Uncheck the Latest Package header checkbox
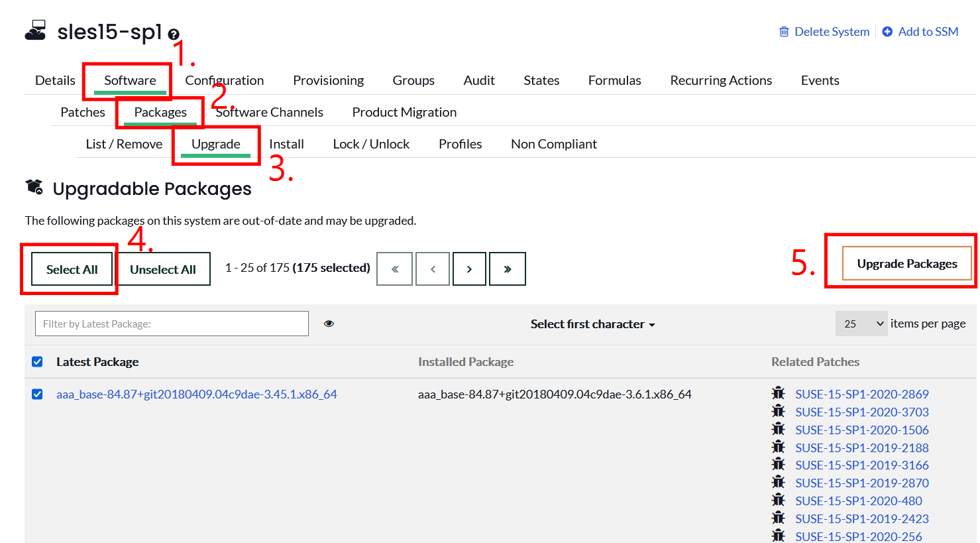 (37, 361)
